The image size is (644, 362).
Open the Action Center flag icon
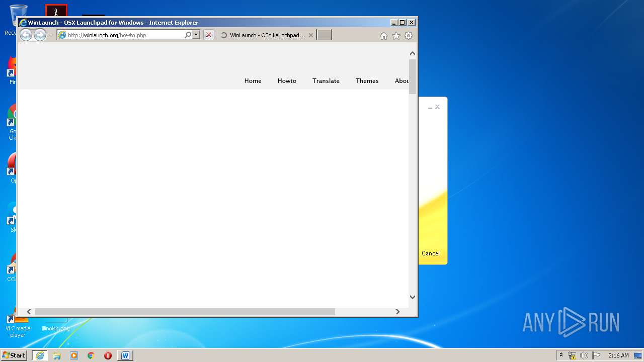pyautogui.click(x=596, y=355)
